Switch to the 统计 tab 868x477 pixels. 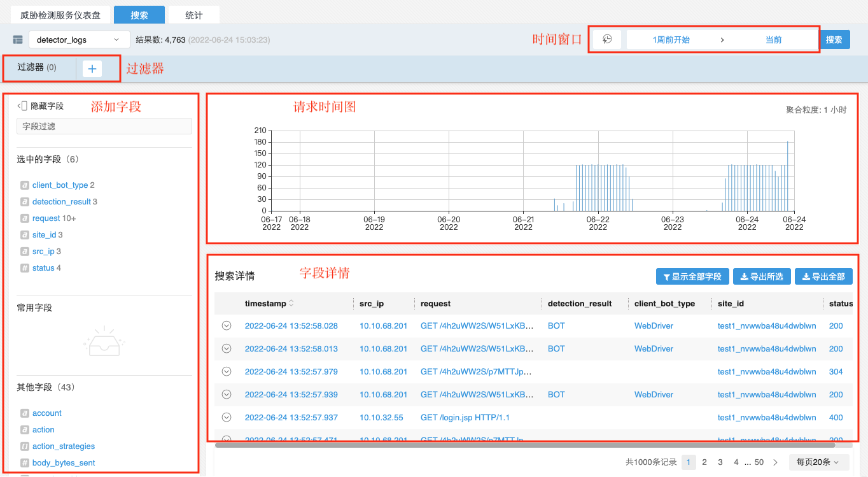(194, 15)
